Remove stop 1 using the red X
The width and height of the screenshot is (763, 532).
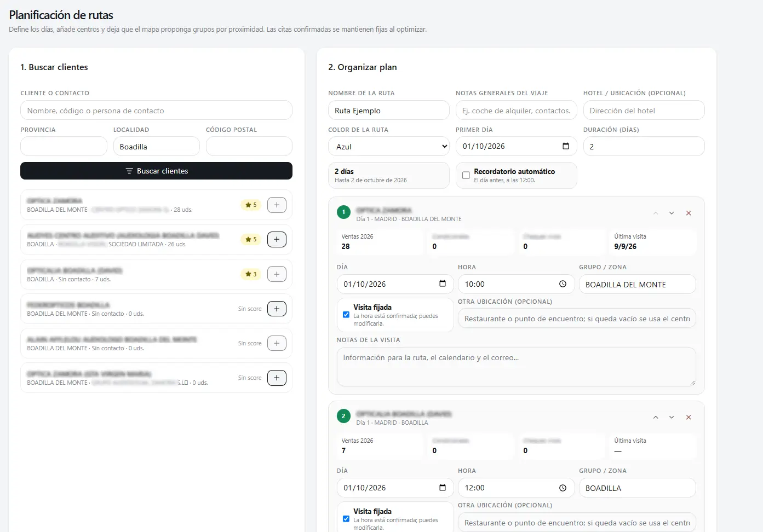pyautogui.click(x=689, y=213)
